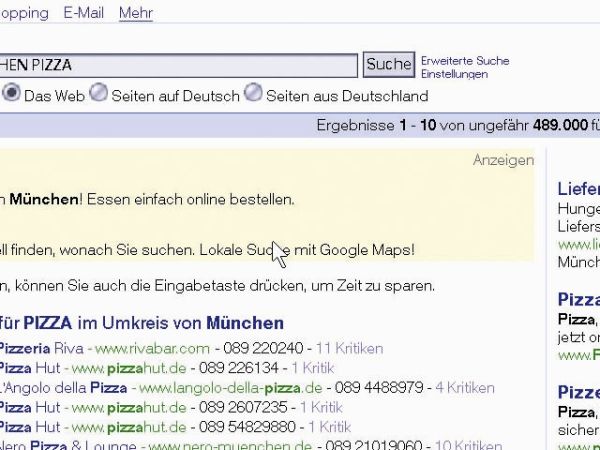Visit www.langolo-della-pizza.de

[231, 388]
